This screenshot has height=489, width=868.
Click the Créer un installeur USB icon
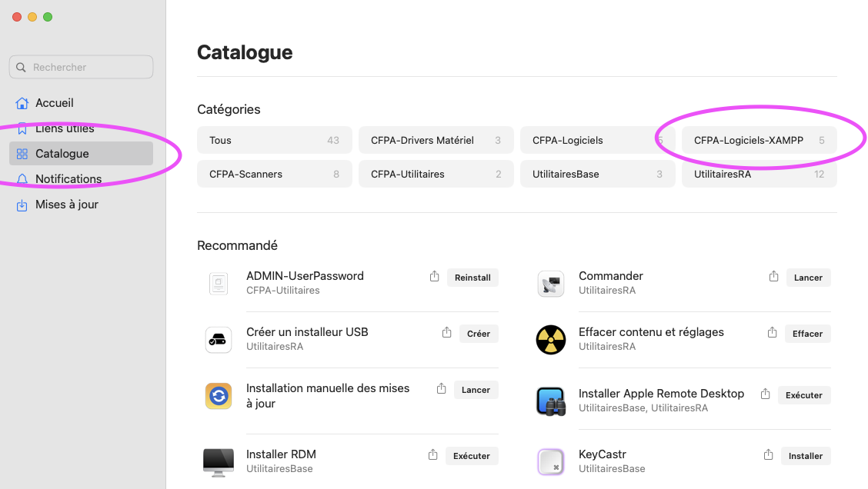(219, 339)
